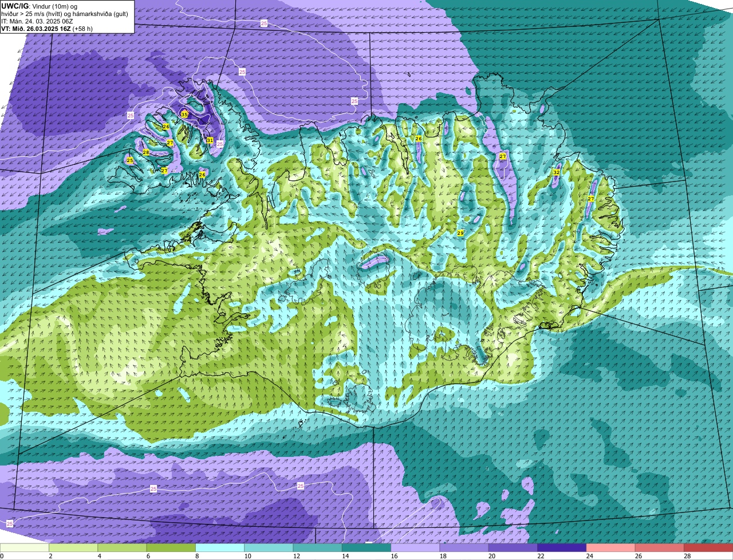Viewport: 733px width, 560px height.
Task: Click the 22–24 m/s dark indigo legend swatch
Action: pos(562,547)
